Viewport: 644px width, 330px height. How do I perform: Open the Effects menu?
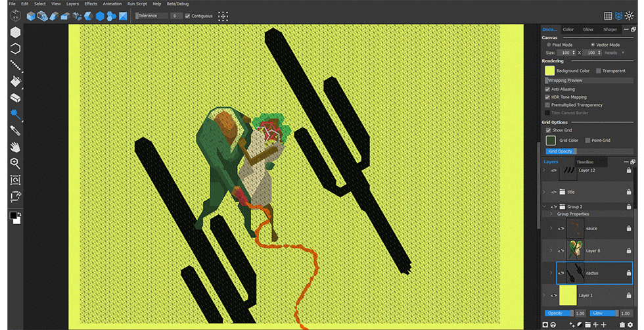pyautogui.click(x=91, y=4)
